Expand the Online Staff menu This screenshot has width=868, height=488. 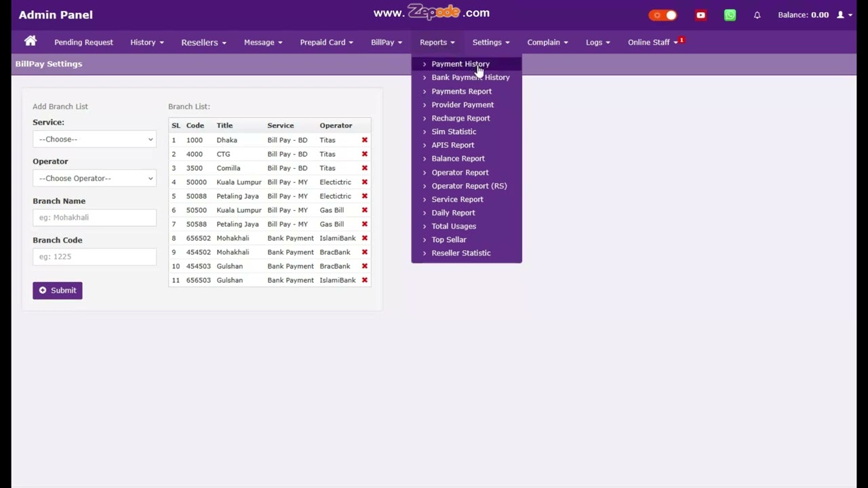[653, 42]
